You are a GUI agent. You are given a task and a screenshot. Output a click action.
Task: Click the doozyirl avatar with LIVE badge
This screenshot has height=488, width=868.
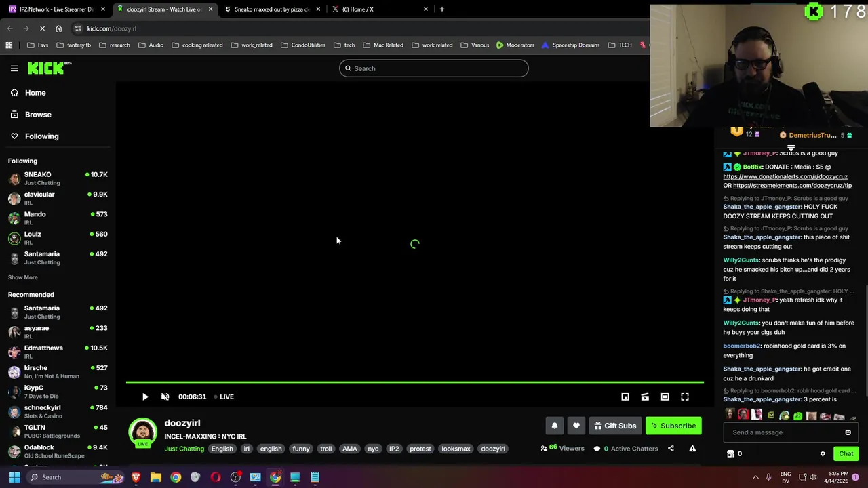click(x=142, y=432)
